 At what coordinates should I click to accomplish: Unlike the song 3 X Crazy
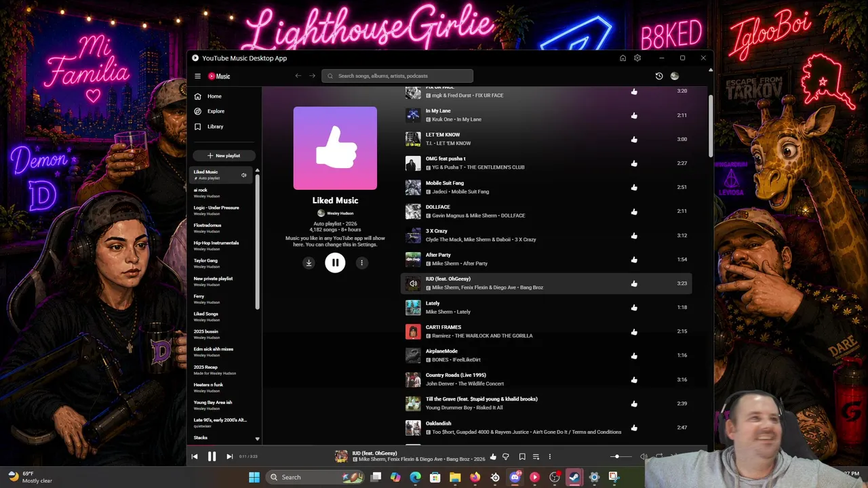634,236
